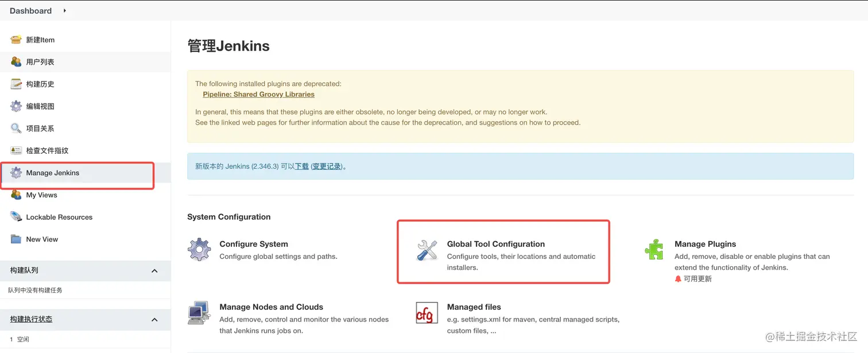868x353 pixels.
Task: Open 检查文件指纹 in the sidebar
Action: tap(47, 150)
